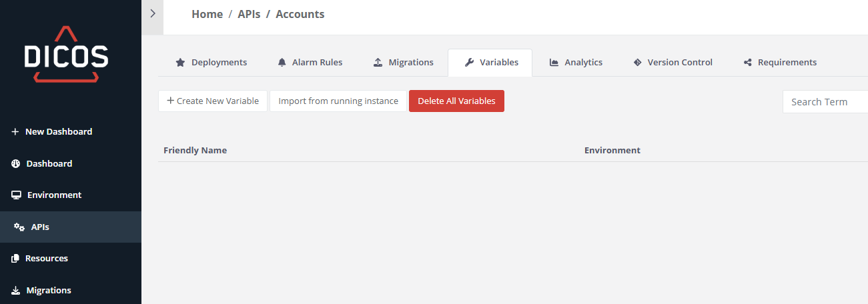Screen dimensions: 868x304
Task: Expand the sidebar with the chevron arrow
Action: coord(152,13)
